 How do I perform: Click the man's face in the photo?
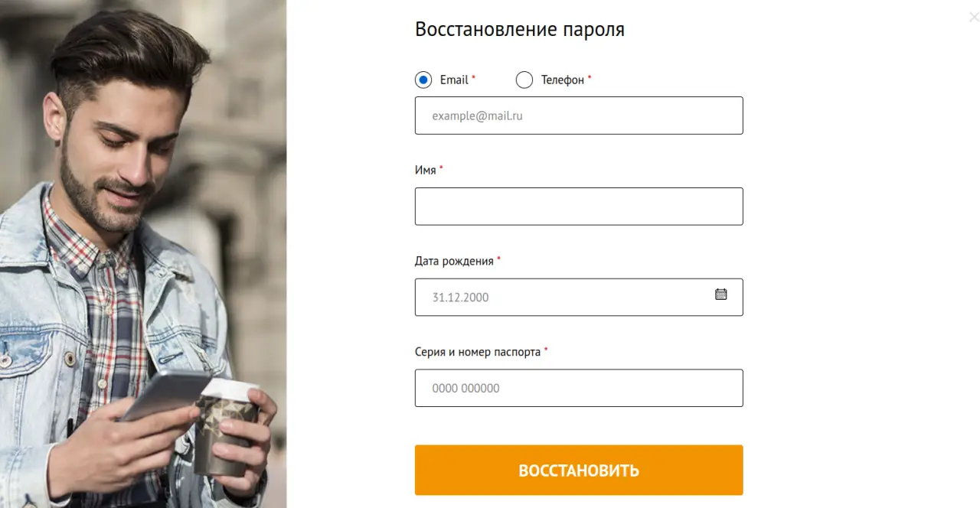pos(122,153)
